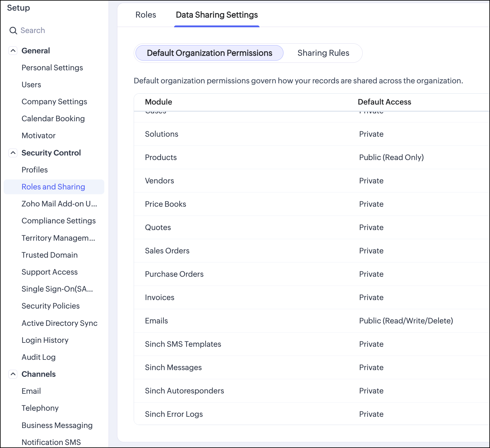Collapse the Security Control section chevron
The height and width of the screenshot is (448, 490).
(x=13, y=153)
